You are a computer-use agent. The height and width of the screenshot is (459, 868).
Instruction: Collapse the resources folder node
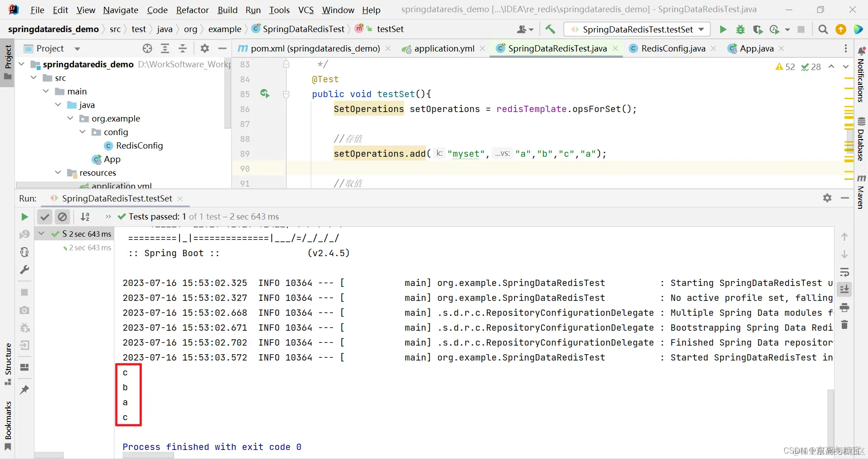[x=58, y=173]
